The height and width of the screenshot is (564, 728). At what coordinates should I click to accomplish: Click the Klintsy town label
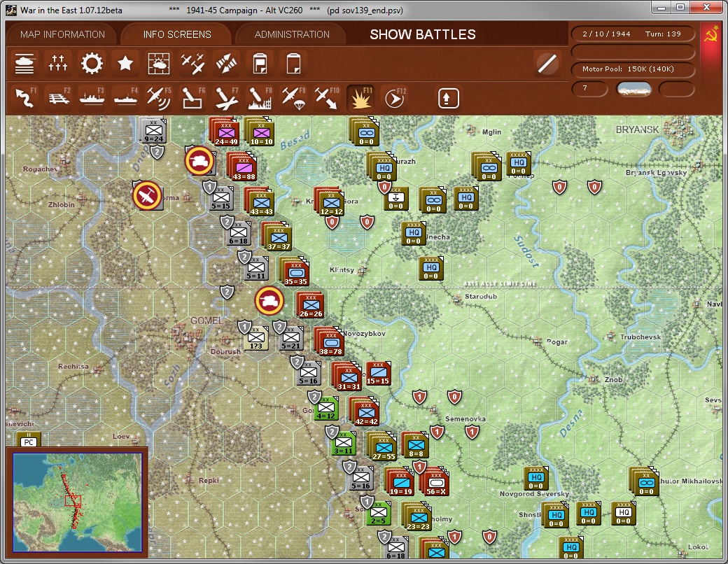pyautogui.click(x=342, y=269)
